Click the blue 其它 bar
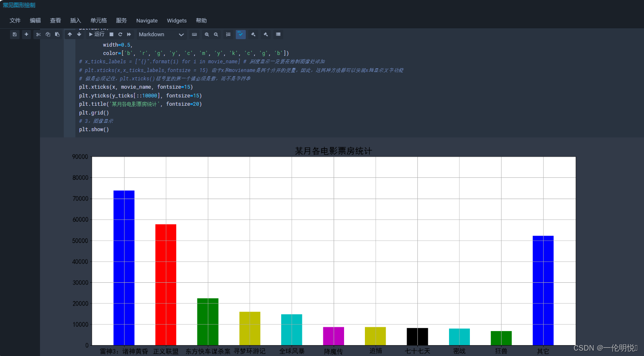Viewport: 644px width, 356px height. pyautogui.click(x=543, y=291)
